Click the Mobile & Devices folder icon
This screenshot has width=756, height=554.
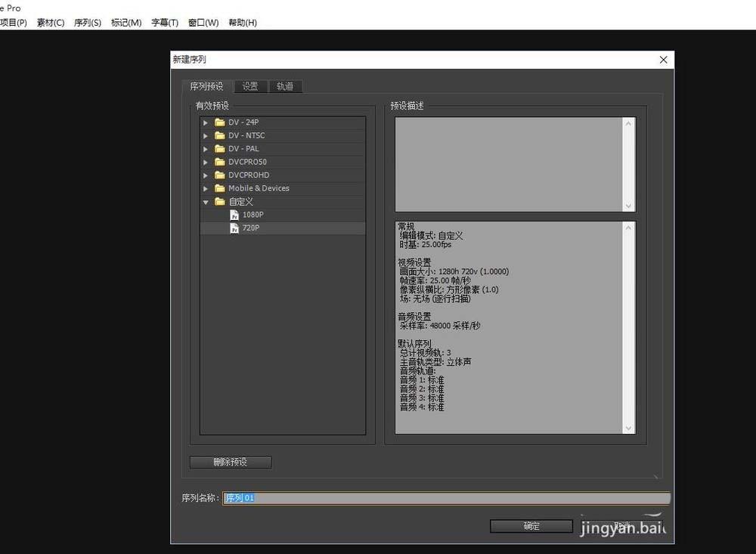coord(219,188)
